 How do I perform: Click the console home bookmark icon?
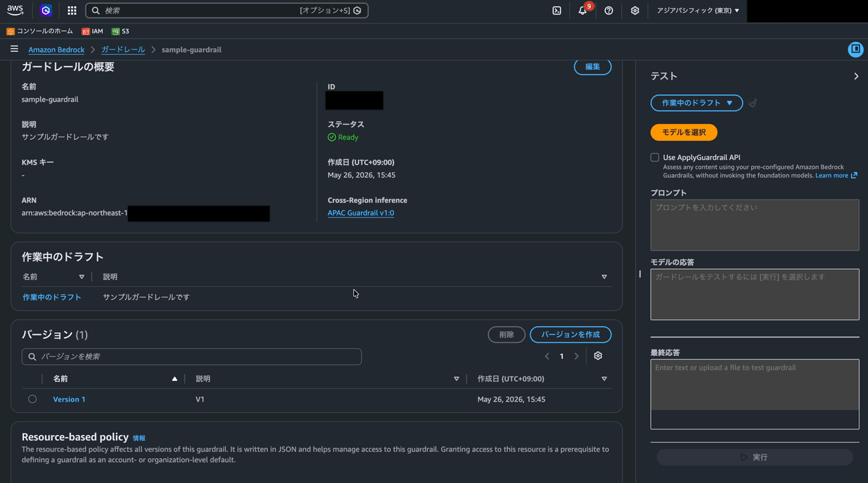coord(10,31)
